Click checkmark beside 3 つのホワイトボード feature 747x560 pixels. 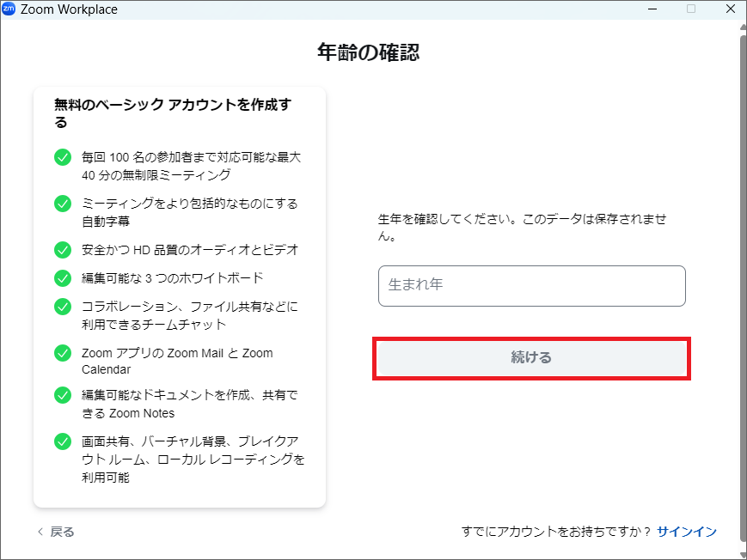[x=63, y=278]
